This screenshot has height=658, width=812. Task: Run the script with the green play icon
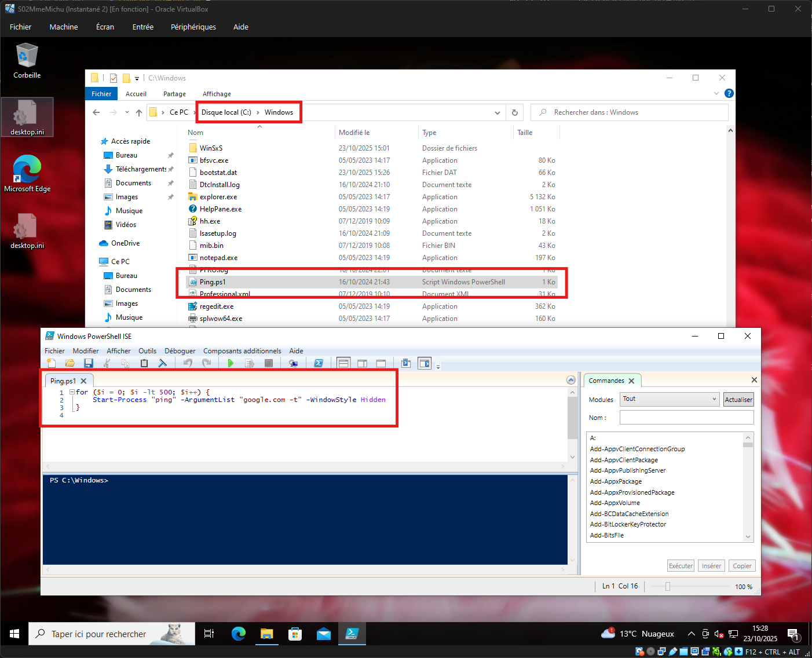(x=231, y=363)
